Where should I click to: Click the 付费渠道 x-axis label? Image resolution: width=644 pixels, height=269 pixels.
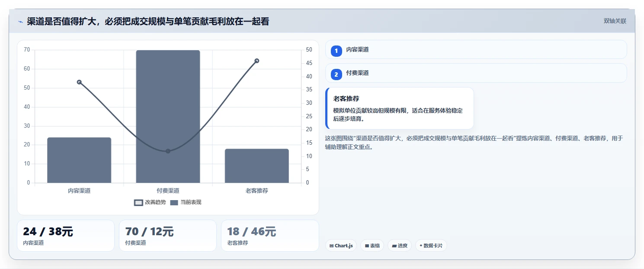click(x=168, y=191)
